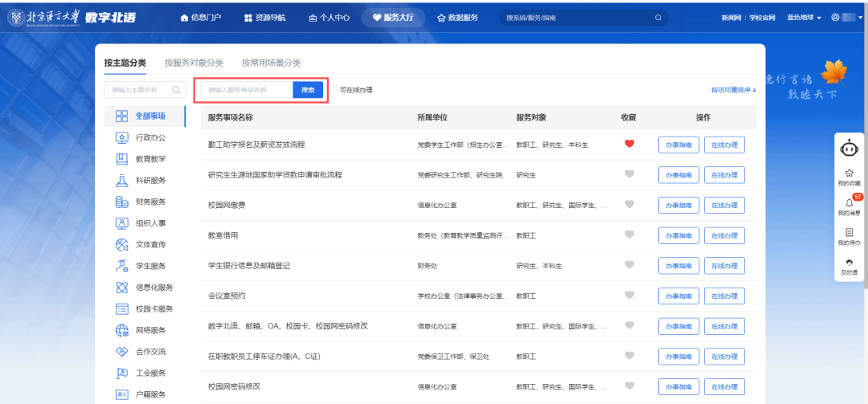Image resolution: width=868 pixels, height=404 pixels.
Task: Expand 按访问量排序 sort dropdown
Action: pos(734,90)
